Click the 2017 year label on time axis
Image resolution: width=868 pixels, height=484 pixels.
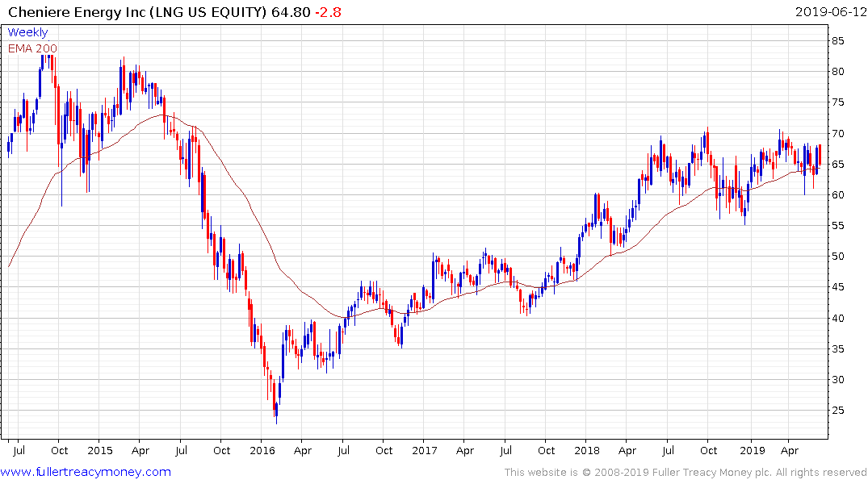[425, 450]
